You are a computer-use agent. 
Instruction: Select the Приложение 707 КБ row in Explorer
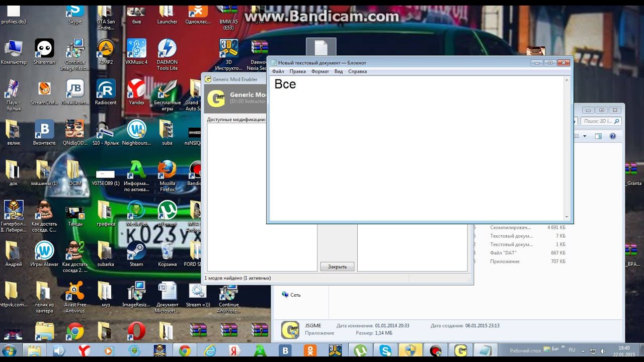(521, 261)
